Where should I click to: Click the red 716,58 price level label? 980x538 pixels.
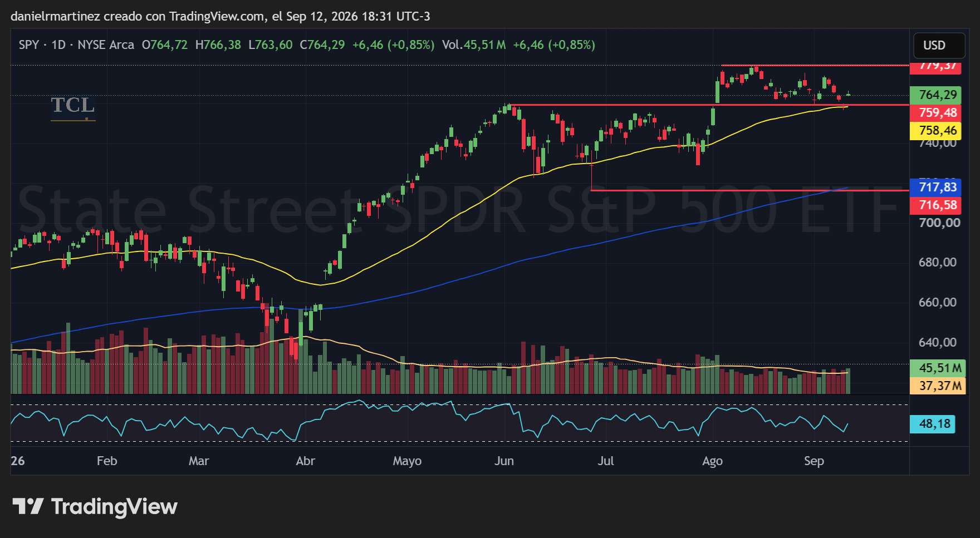click(x=935, y=205)
